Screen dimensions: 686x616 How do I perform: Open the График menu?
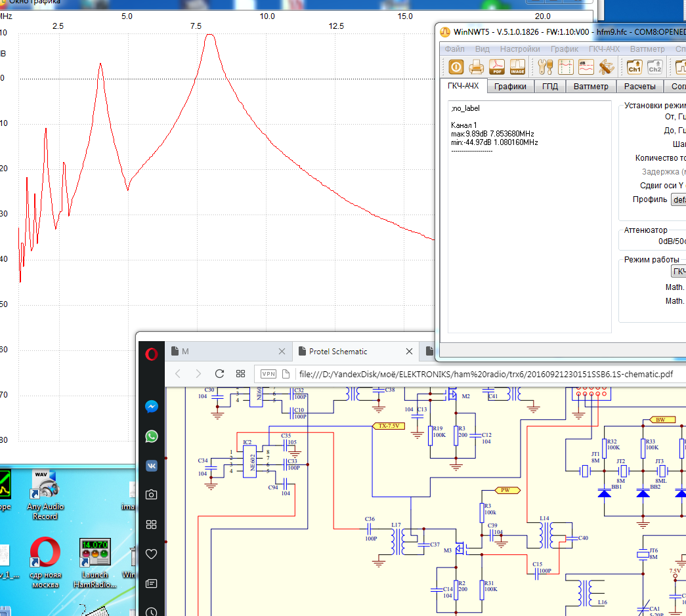pos(565,49)
